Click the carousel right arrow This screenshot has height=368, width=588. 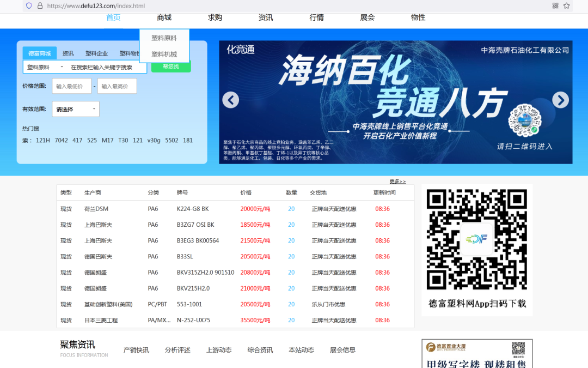(x=560, y=100)
